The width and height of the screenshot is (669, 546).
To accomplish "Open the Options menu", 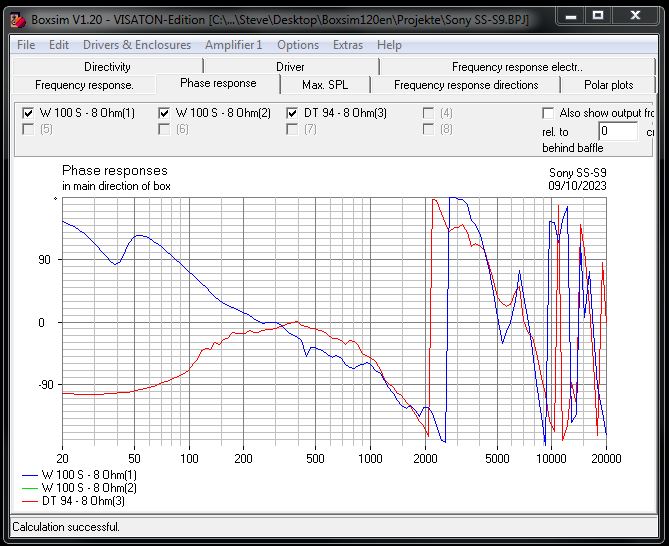I will tap(298, 45).
